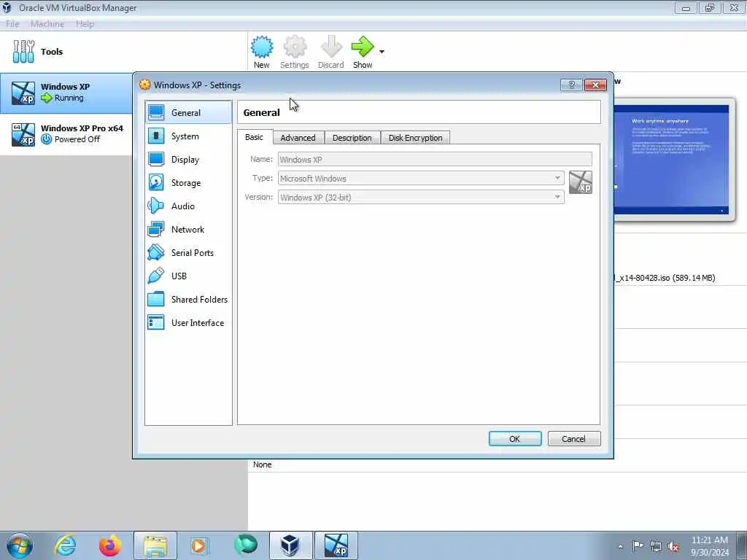The width and height of the screenshot is (747, 560).
Task: Click the VM preview thumbnail
Action: tap(671, 160)
